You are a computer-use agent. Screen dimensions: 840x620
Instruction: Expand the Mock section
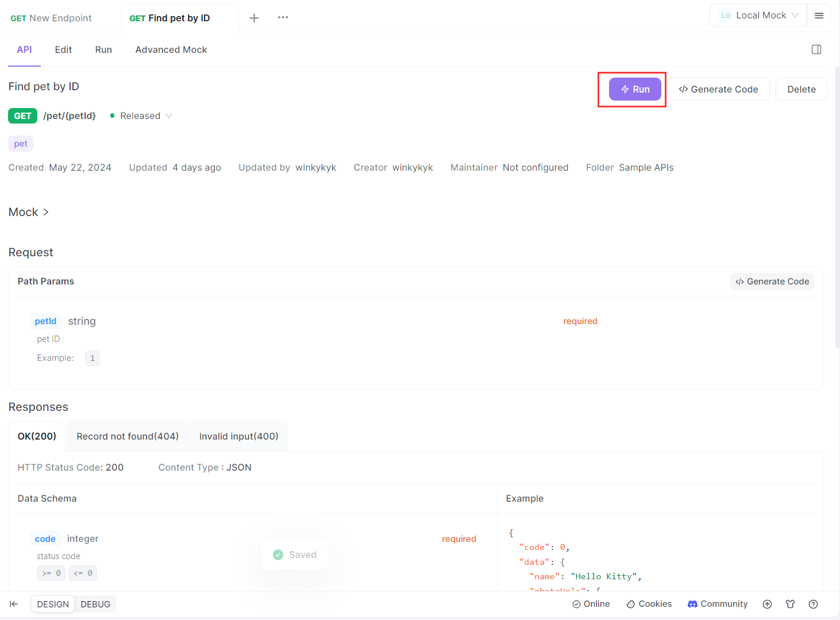29,212
